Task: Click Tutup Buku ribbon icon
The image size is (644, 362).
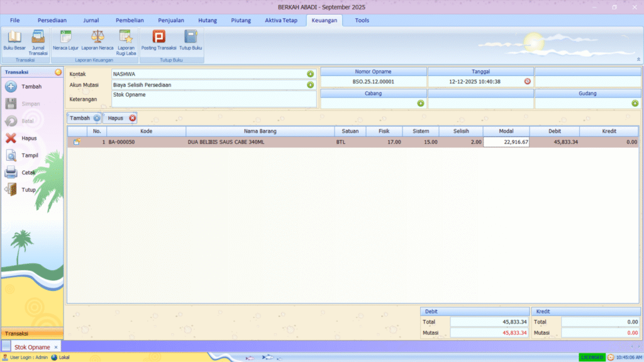Action: click(191, 38)
